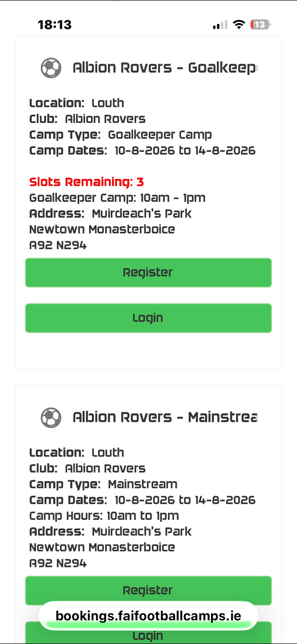The width and height of the screenshot is (297, 644).
Task: Register for the Mainstream camp
Action: tap(148, 590)
